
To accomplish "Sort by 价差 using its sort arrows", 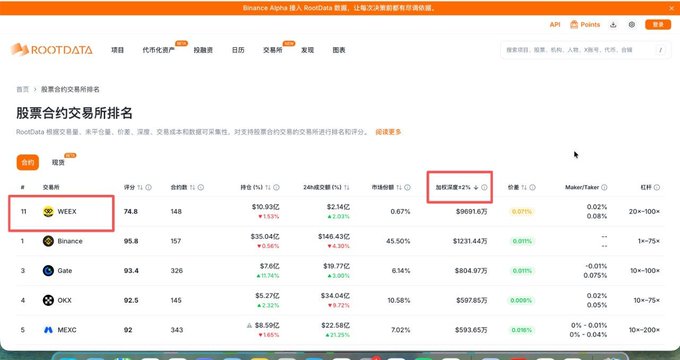I will click(x=524, y=187).
